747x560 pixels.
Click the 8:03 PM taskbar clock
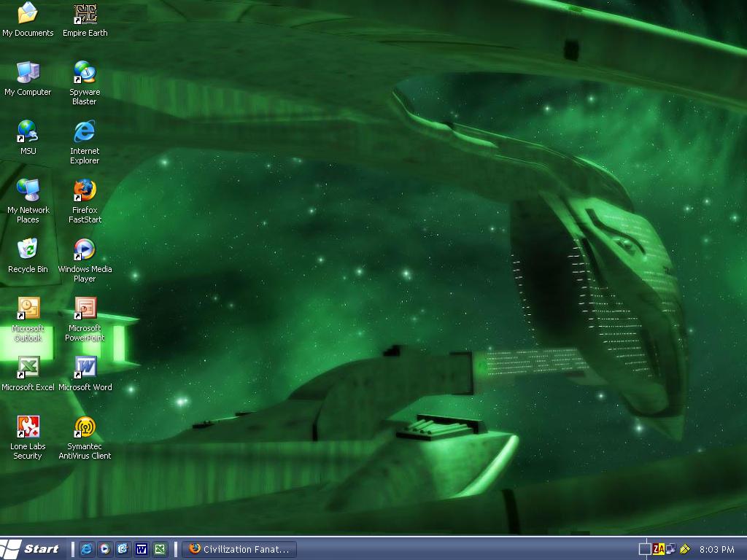[717, 549]
